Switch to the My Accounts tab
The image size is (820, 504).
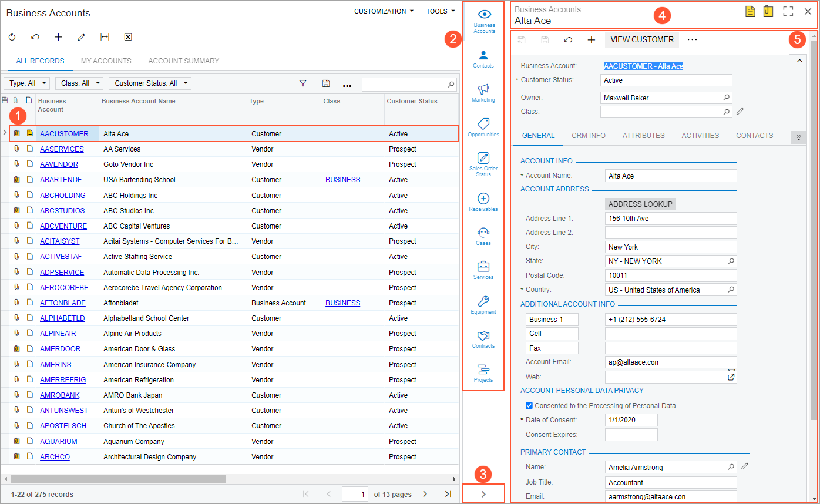point(106,61)
